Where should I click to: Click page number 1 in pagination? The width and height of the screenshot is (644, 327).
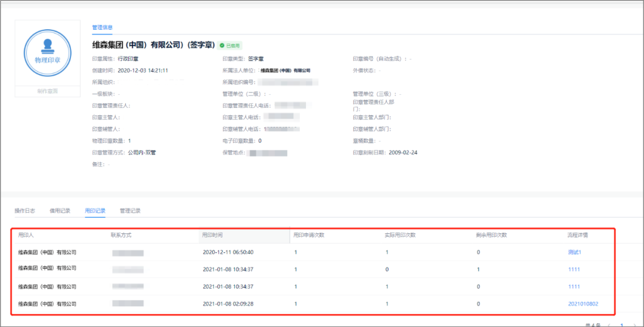click(621, 325)
